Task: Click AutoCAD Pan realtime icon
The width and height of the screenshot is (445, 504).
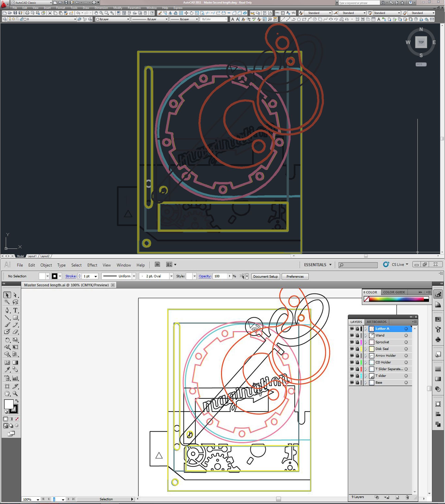Action: 96,13
